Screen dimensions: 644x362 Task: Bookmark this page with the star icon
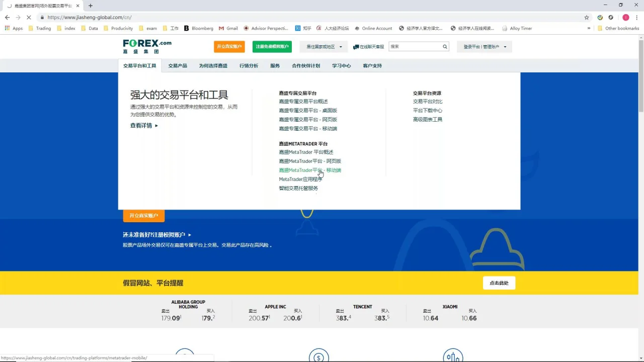[587, 17]
